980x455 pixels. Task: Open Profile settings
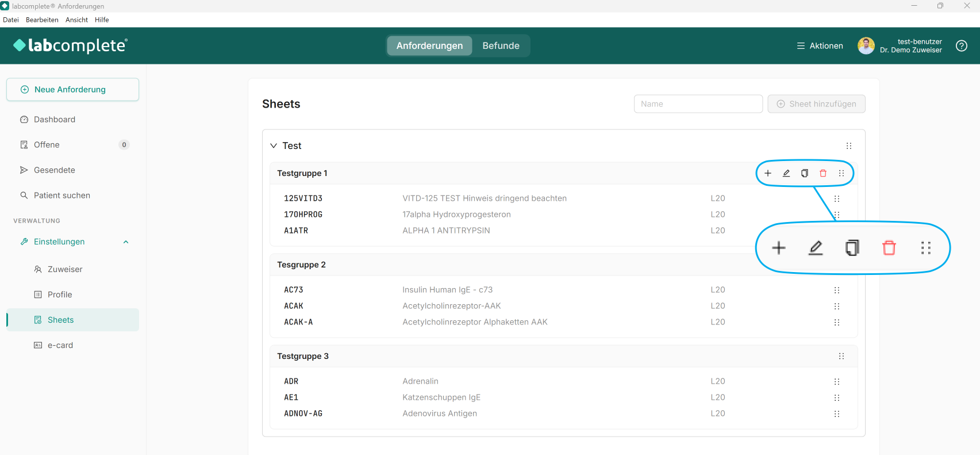pyautogui.click(x=72, y=295)
